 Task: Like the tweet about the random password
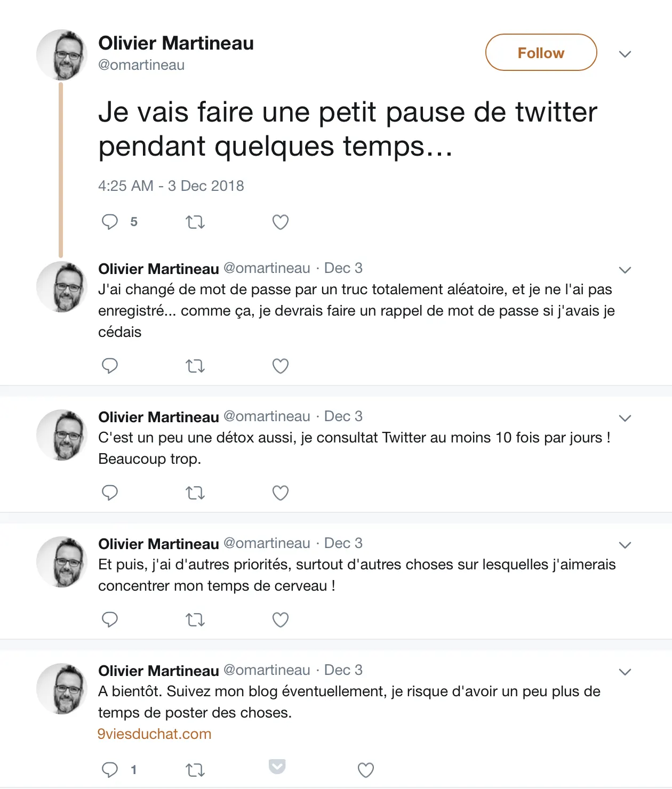point(281,366)
